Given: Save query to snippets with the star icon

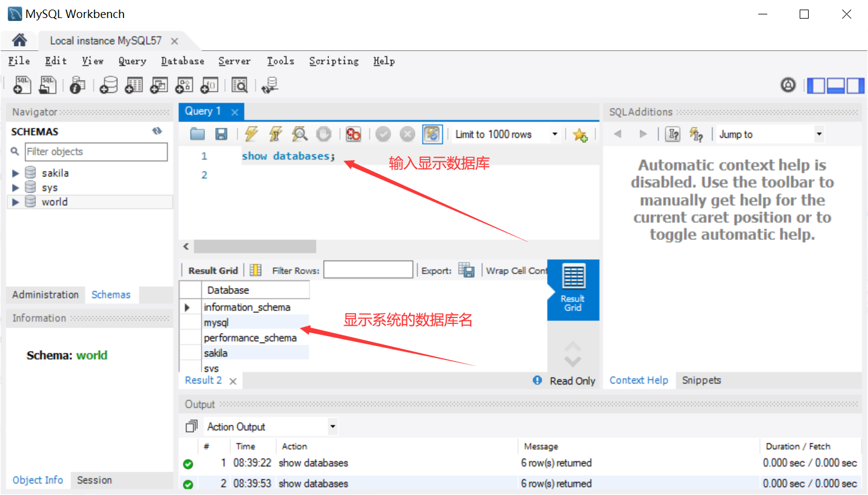Looking at the screenshot, I should [x=580, y=134].
